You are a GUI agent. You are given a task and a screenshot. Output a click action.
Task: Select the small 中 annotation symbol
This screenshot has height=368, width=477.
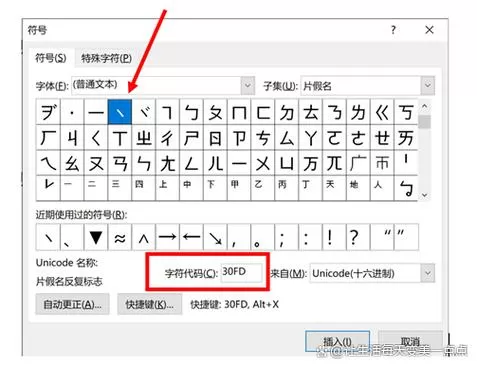click(191, 188)
